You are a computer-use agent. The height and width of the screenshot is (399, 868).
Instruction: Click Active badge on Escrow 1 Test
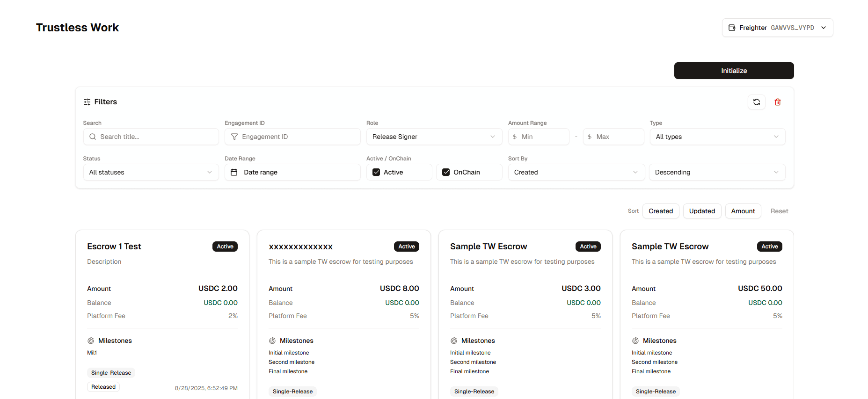coord(225,247)
